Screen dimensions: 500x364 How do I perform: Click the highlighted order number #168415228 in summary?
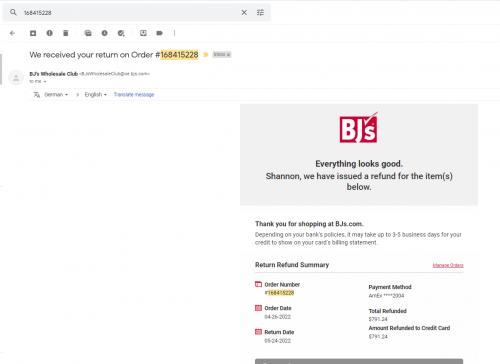[x=279, y=293]
